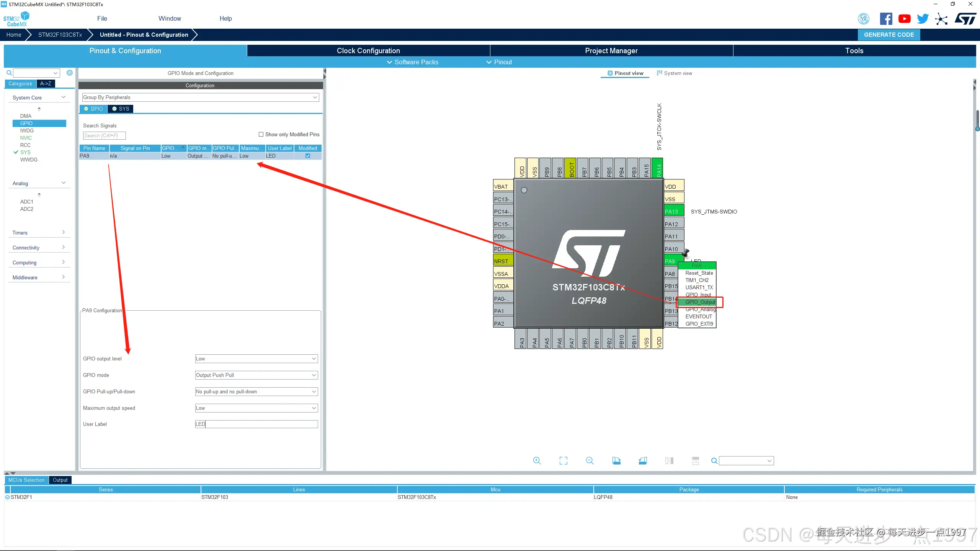Viewport: 980px width, 551px height.
Task: Rotate chip counter-clockwise icon
Action: tap(643, 461)
